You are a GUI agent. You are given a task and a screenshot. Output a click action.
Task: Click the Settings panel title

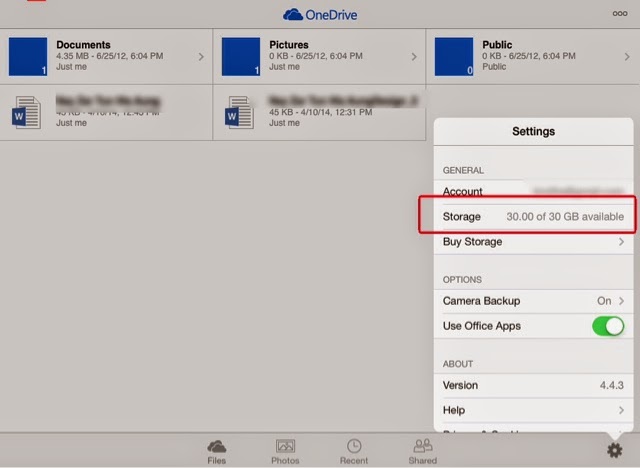533,131
